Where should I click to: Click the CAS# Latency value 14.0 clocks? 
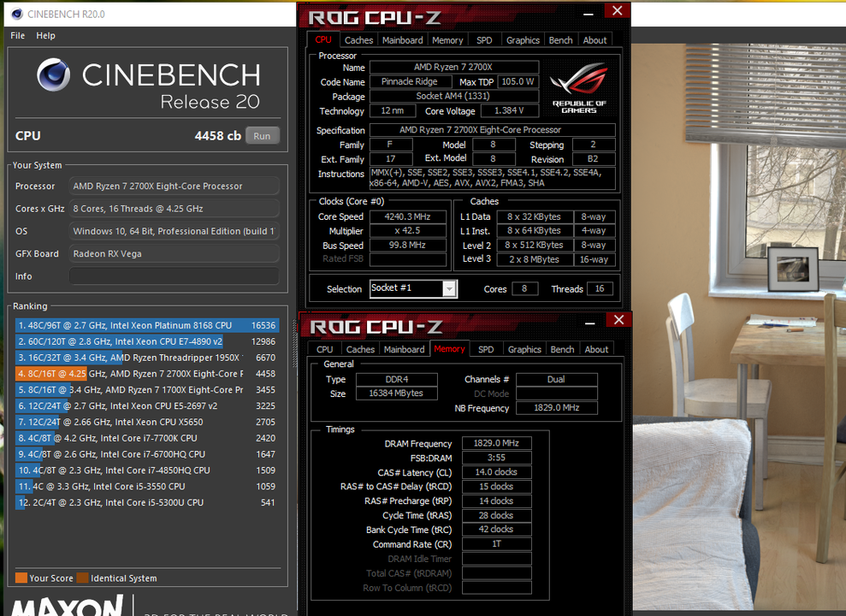(496, 472)
